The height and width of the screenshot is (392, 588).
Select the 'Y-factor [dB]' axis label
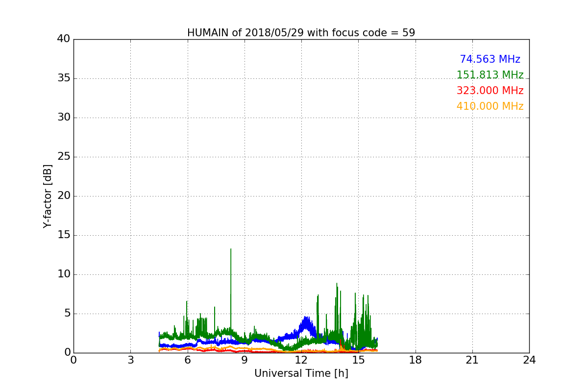48,196
